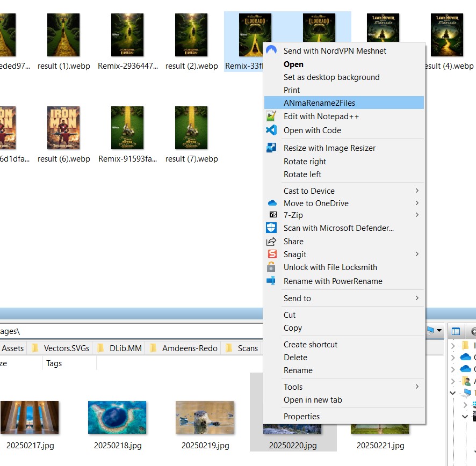This screenshot has width=476, height=466.
Task: Open the Vectors.SVGs folder shortcut
Action: [62, 348]
